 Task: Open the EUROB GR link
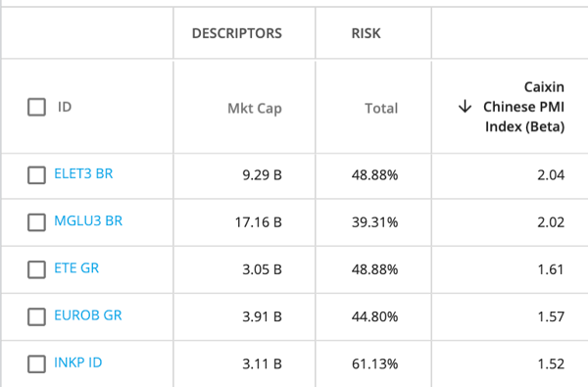tap(88, 315)
